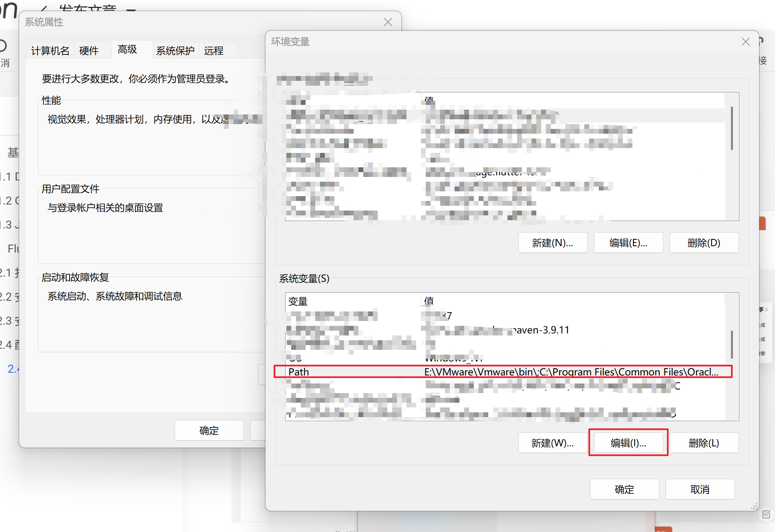Click 删除(L) for system variables
775x532 pixels.
pos(704,443)
